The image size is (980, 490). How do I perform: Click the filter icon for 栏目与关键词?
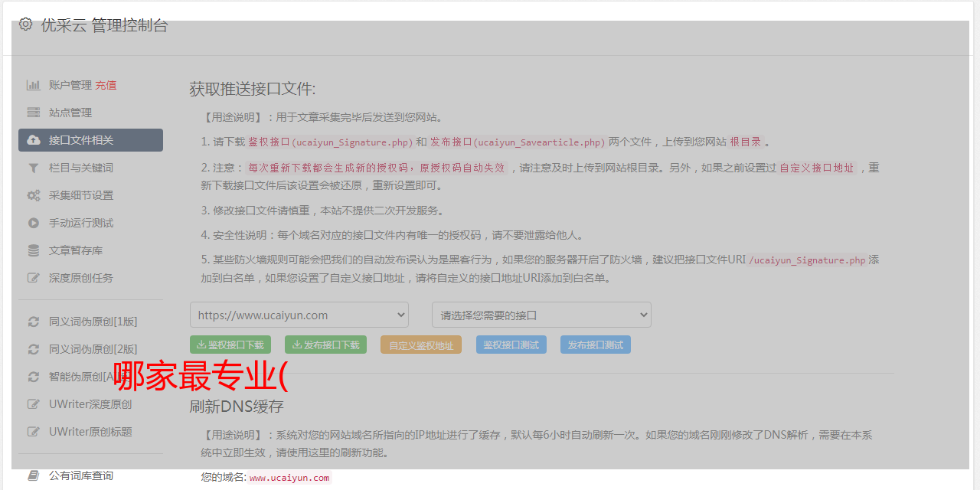click(34, 168)
